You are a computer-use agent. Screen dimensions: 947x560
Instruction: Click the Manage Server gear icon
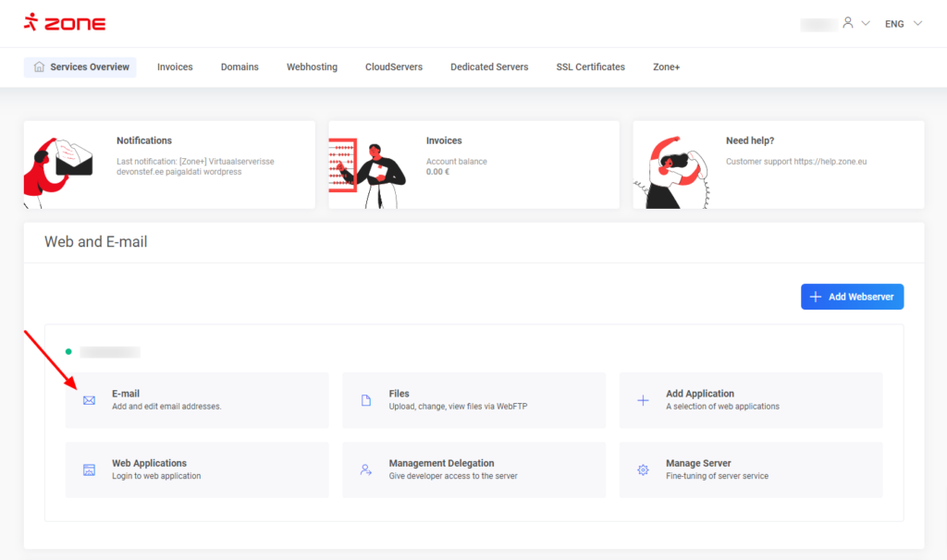click(x=643, y=469)
